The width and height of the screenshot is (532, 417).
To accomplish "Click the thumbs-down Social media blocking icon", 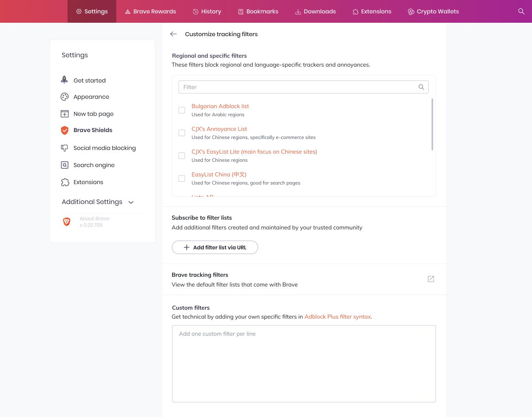I will point(65,148).
